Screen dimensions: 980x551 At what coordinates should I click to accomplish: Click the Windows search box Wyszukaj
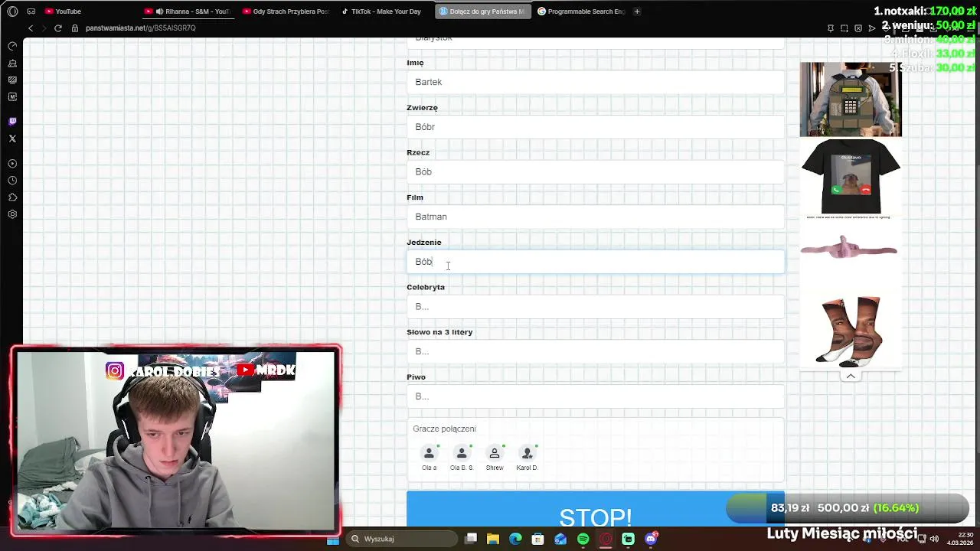[401, 539]
